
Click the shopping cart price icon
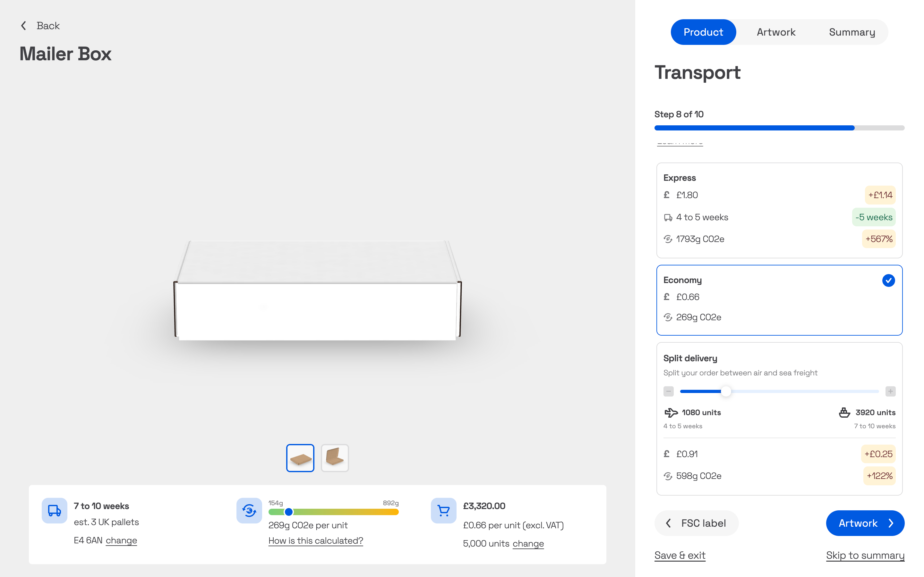pyautogui.click(x=443, y=510)
